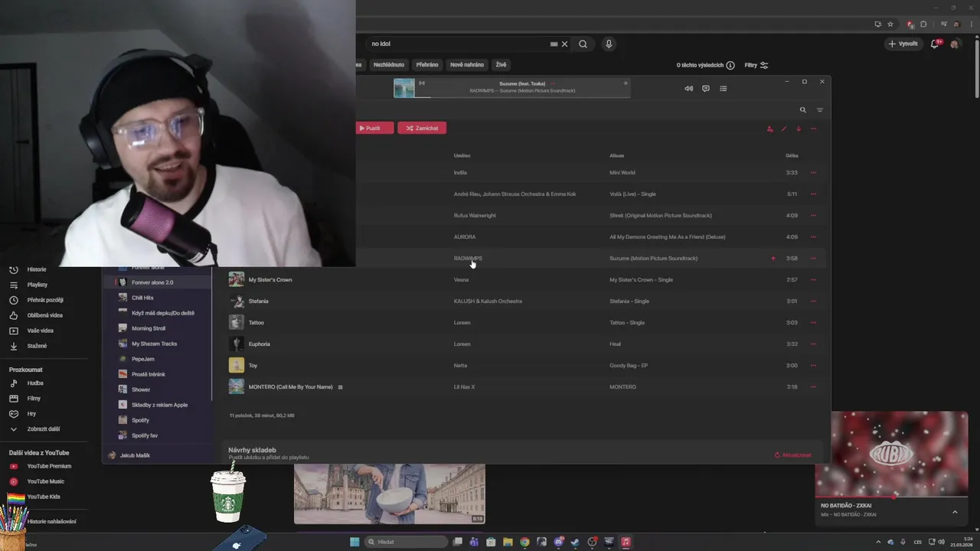The image size is (980, 551).
Task: Open more options for Loreen Tattoo row
Action: click(813, 322)
